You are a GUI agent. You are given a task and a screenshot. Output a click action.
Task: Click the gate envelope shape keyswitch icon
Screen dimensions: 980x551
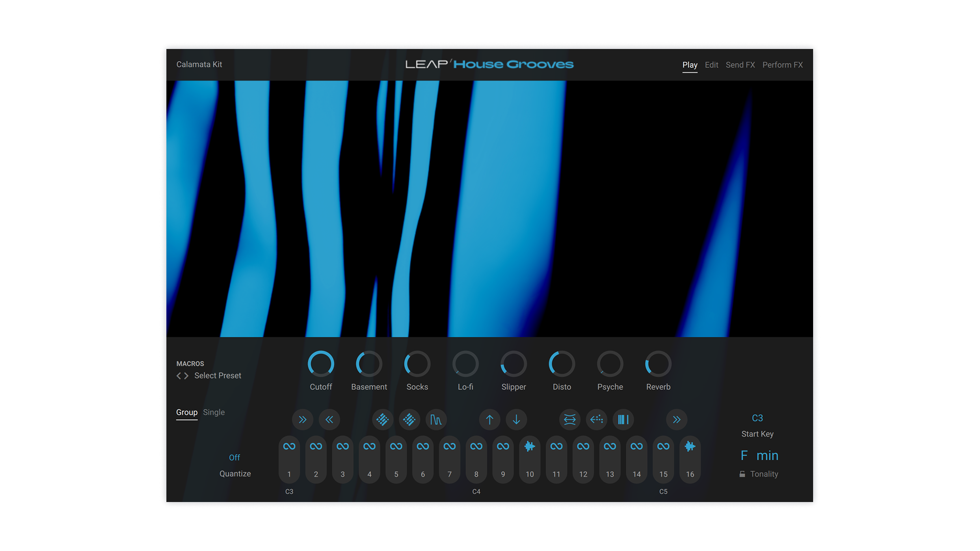(x=436, y=419)
